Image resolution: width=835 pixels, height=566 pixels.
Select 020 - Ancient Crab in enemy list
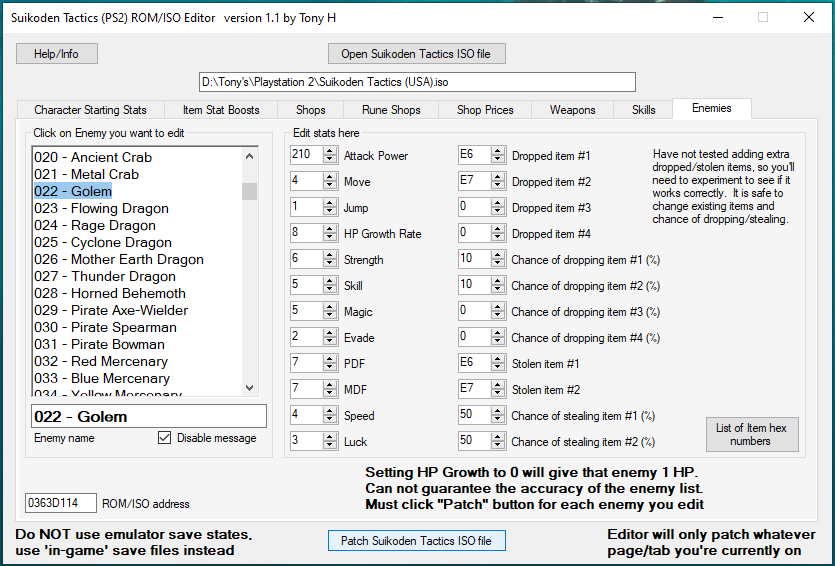136,158
